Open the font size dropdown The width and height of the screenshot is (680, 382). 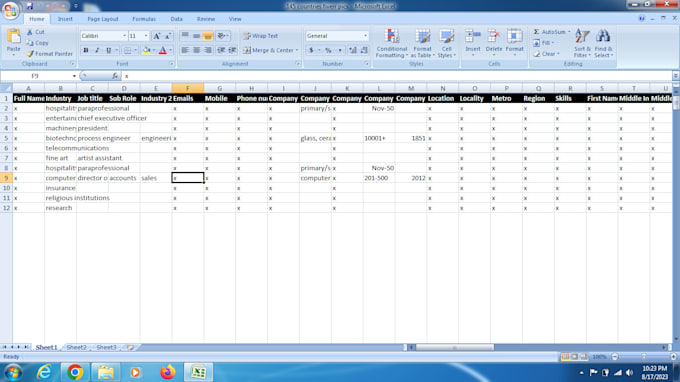pyautogui.click(x=146, y=36)
